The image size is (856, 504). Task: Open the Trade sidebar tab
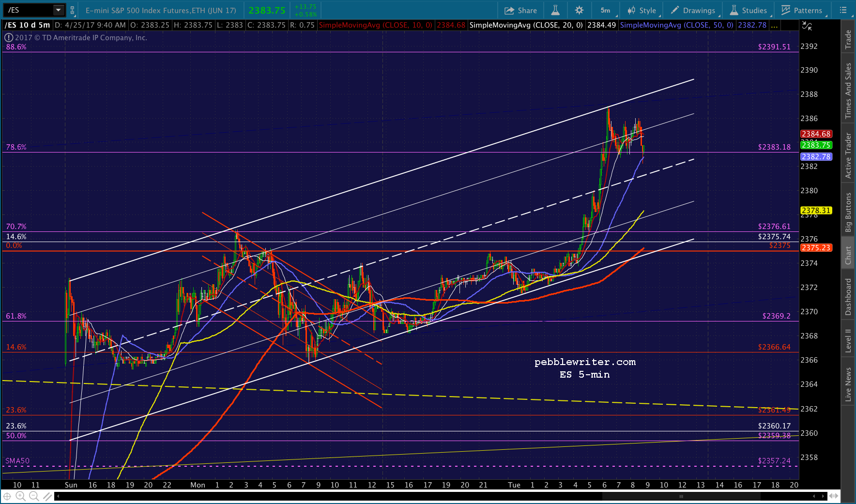[x=848, y=39]
